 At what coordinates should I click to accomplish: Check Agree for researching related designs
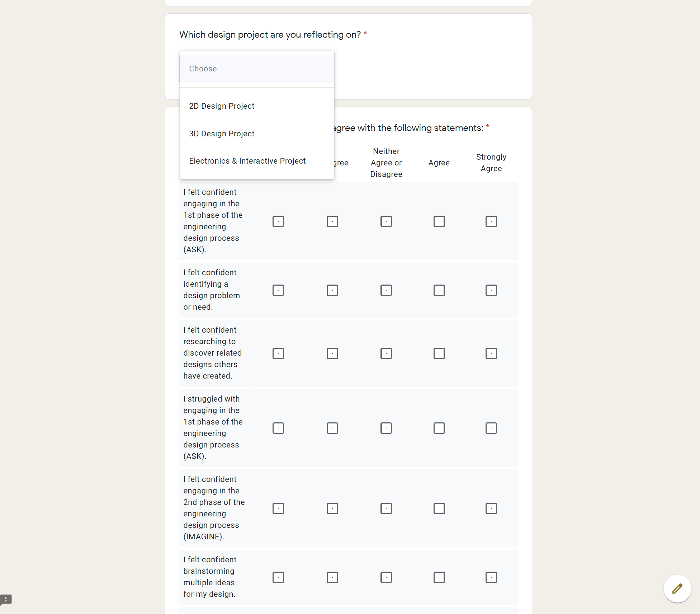(x=439, y=353)
